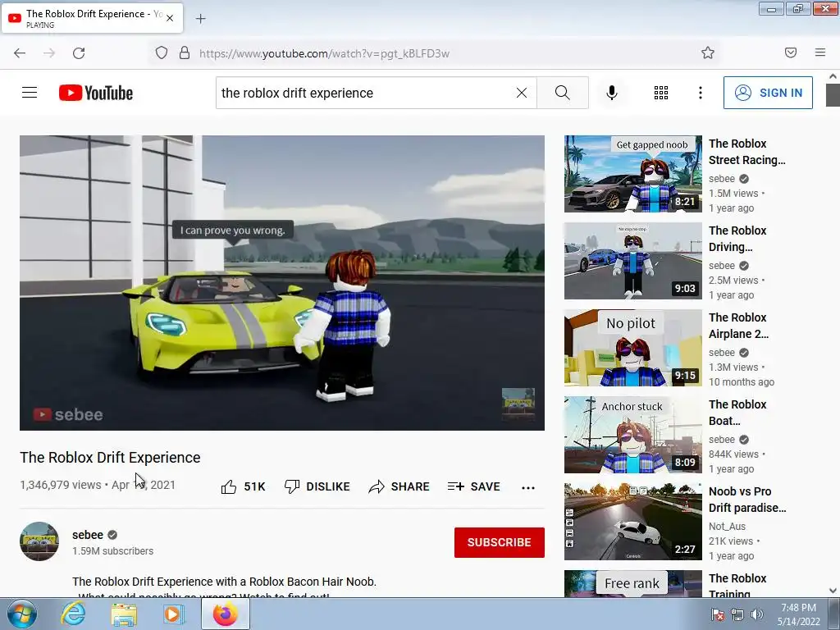Save page to Pocket icon
The height and width of the screenshot is (630, 840).
pyautogui.click(x=790, y=52)
